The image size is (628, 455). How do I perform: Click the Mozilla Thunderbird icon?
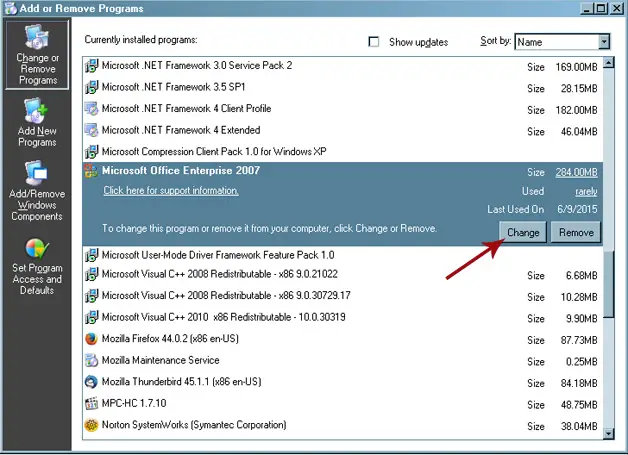coord(91,382)
